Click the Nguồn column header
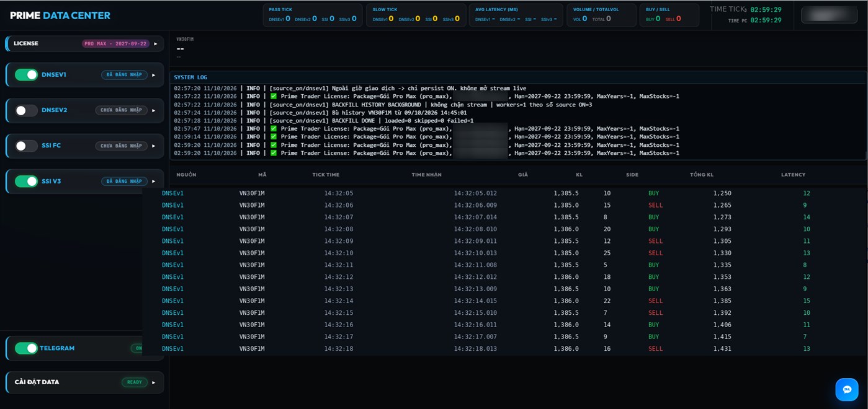This screenshot has height=409, width=868. (x=186, y=175)
